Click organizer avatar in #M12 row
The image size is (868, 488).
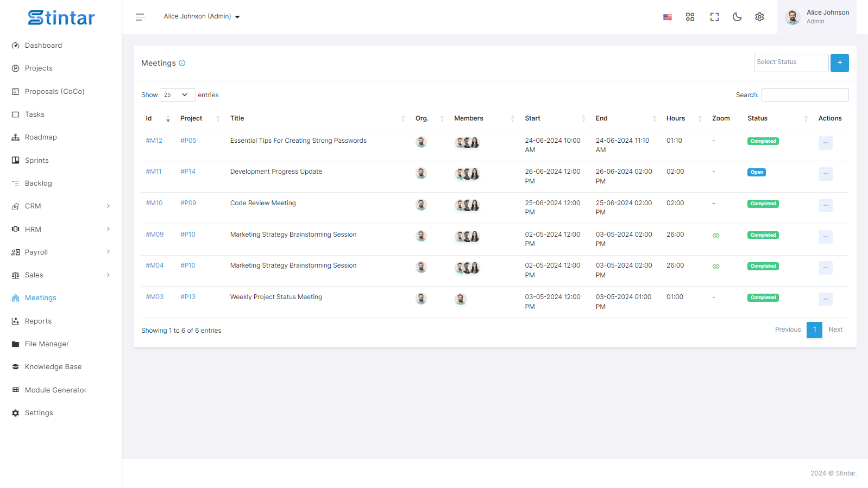pos(421,142)
